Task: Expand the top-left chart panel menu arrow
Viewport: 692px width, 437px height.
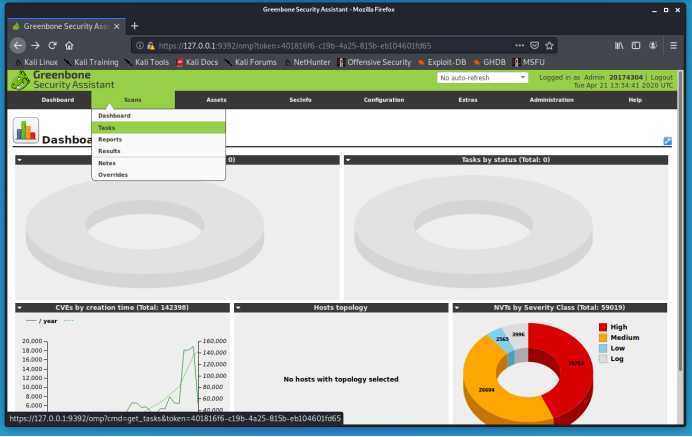Action: point(20,160)
